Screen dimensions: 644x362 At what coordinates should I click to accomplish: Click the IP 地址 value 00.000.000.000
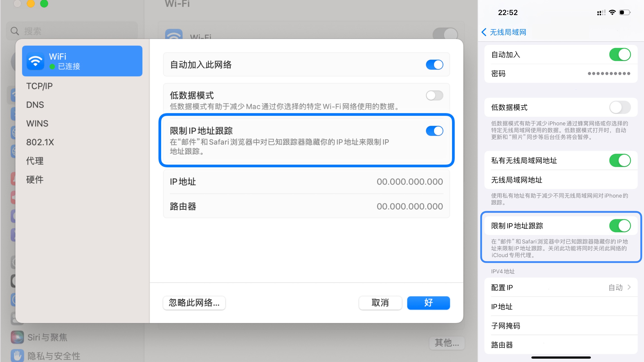(410, 181)
